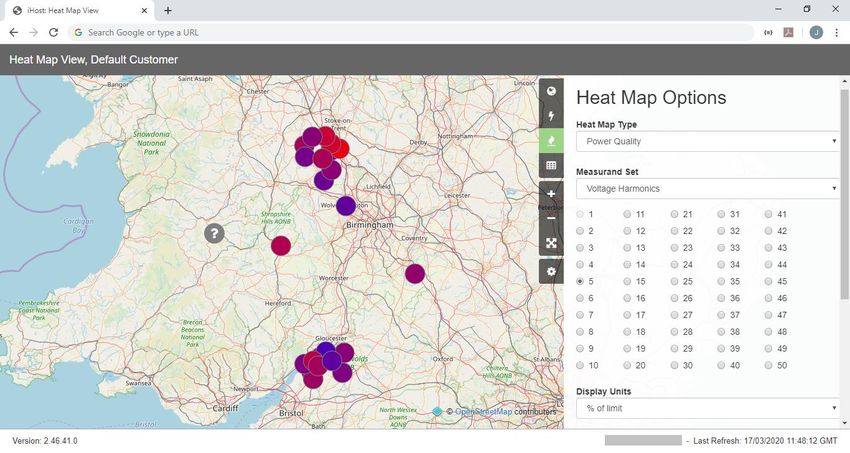Go back with the browser back arrow
The height and width of the screenshot is (453, 850).
14,33
